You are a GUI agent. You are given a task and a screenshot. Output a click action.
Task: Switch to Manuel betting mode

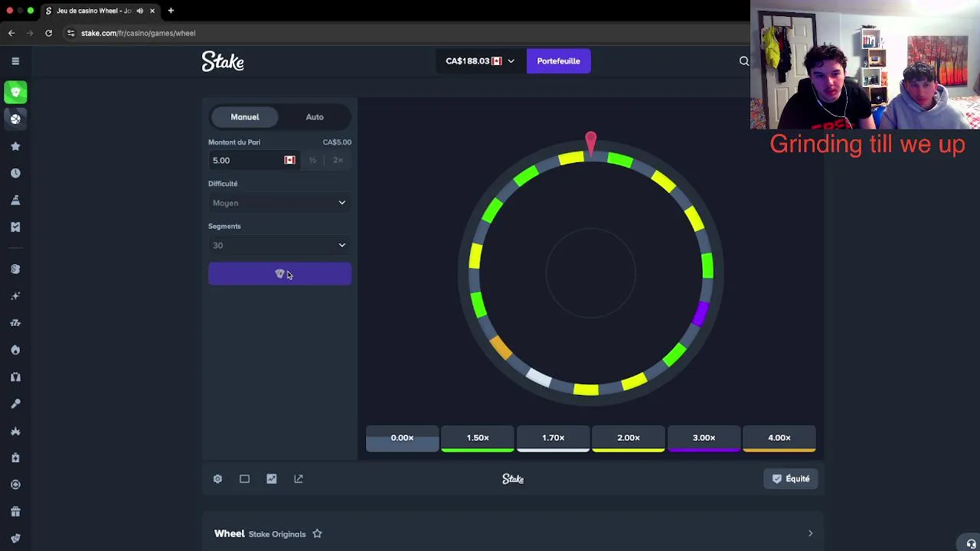pyautogui.click(x=245, y=117)
